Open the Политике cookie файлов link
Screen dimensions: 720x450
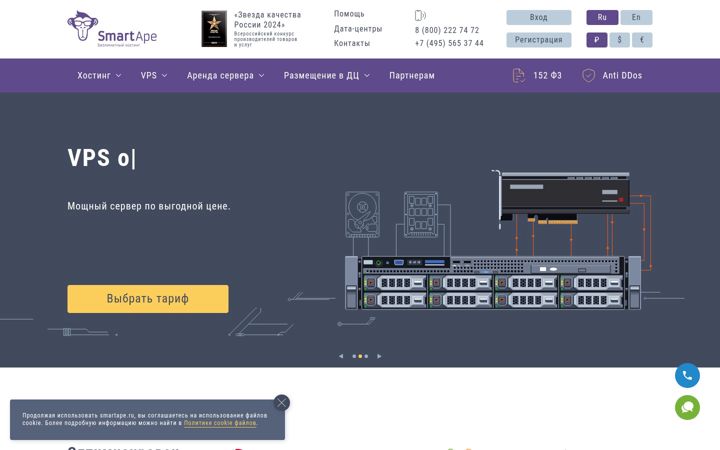(x=220, y=423)
